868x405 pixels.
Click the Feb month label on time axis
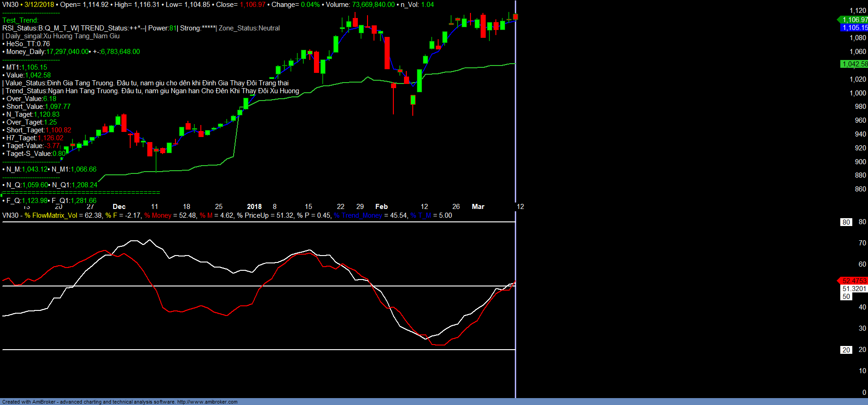(381, 207)
